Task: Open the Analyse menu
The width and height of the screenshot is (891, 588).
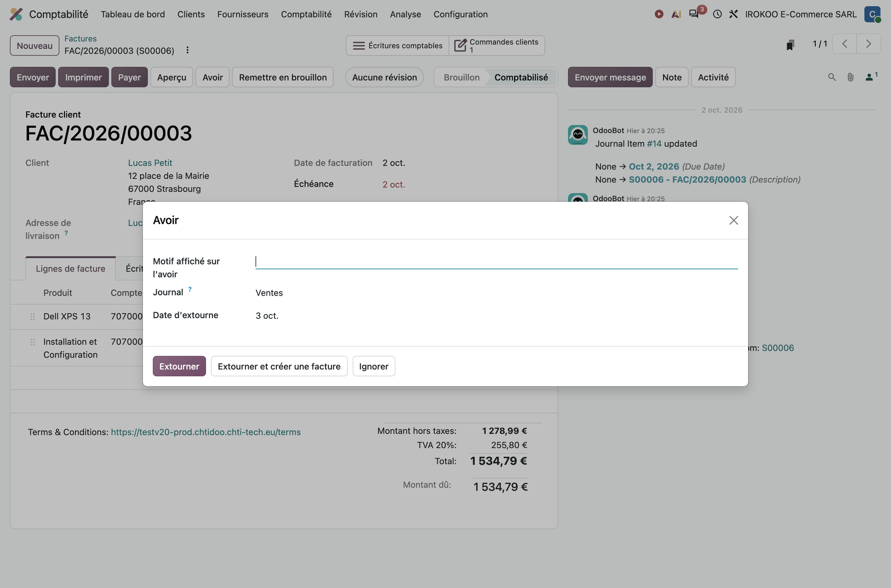Action: click(405, 14)
